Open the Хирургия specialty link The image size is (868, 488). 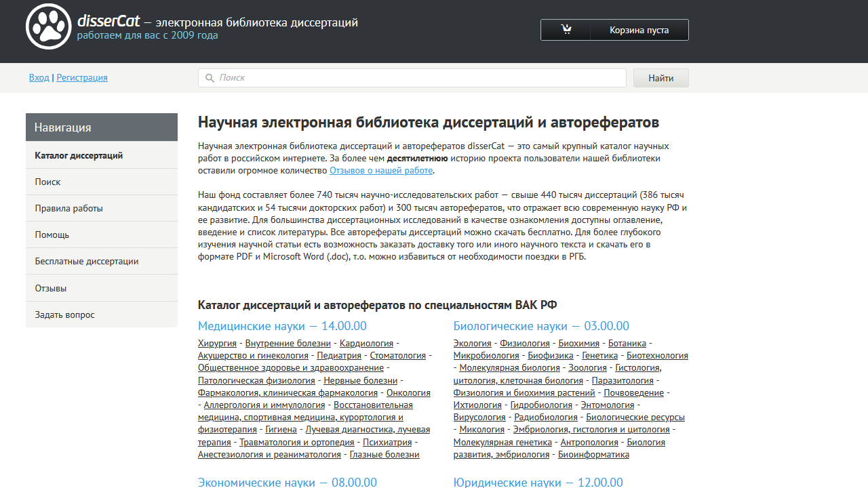coord(217,343)
